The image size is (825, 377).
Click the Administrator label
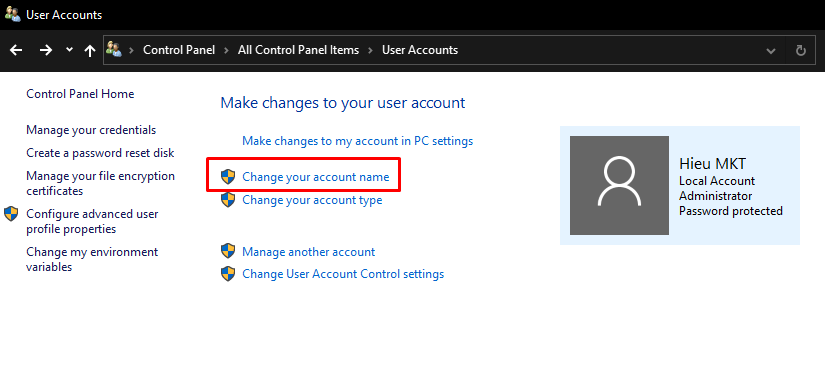pyautogui.click(x=716, y=196)
